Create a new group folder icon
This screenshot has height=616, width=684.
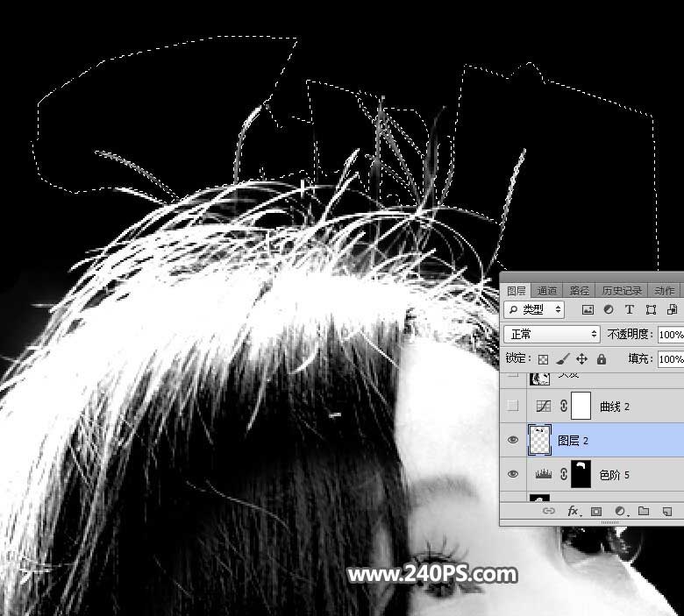coord(644,511)
